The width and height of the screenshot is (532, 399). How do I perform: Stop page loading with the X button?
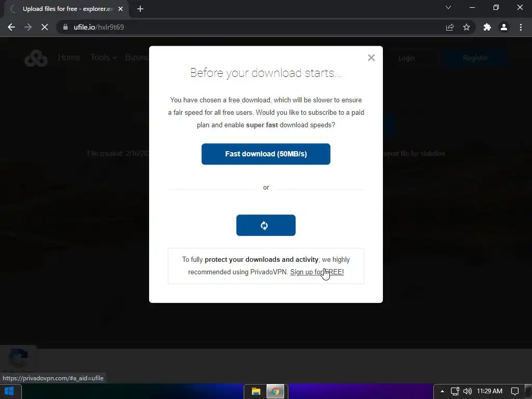coord(45,27)
